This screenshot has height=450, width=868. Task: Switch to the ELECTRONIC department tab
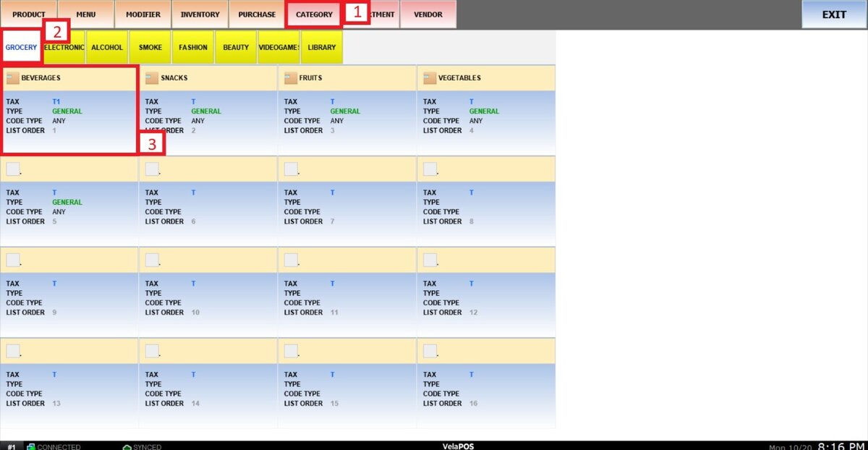coord(64,48)
